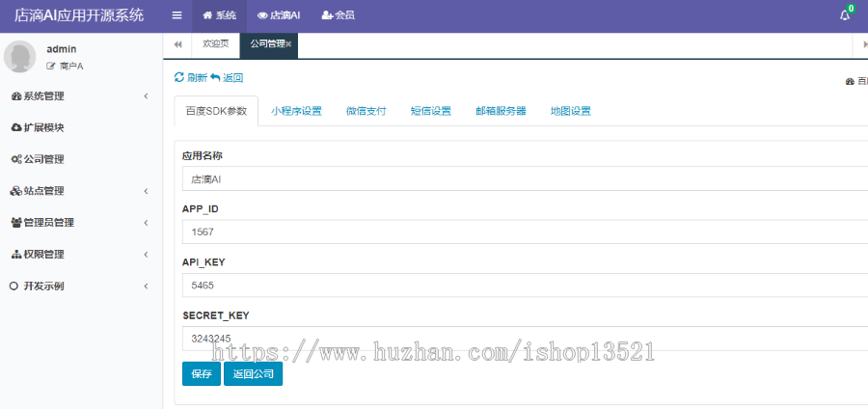Viewport: 868px width, 409px height.
Task: Open the notification bell icon
Action: (x=845, y=15)
